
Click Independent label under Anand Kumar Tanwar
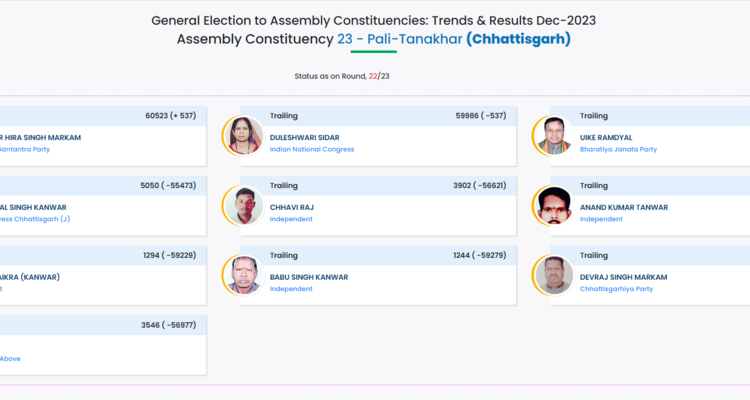[x=601, y=219]
